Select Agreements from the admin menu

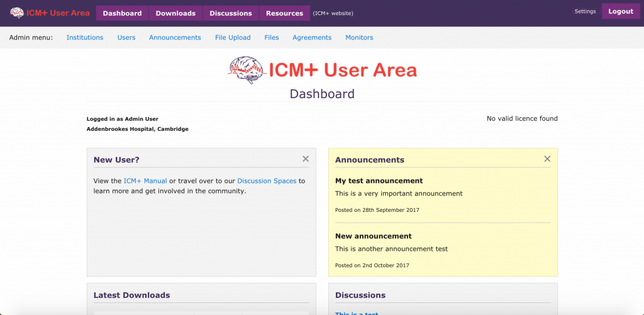coord(312,38)
